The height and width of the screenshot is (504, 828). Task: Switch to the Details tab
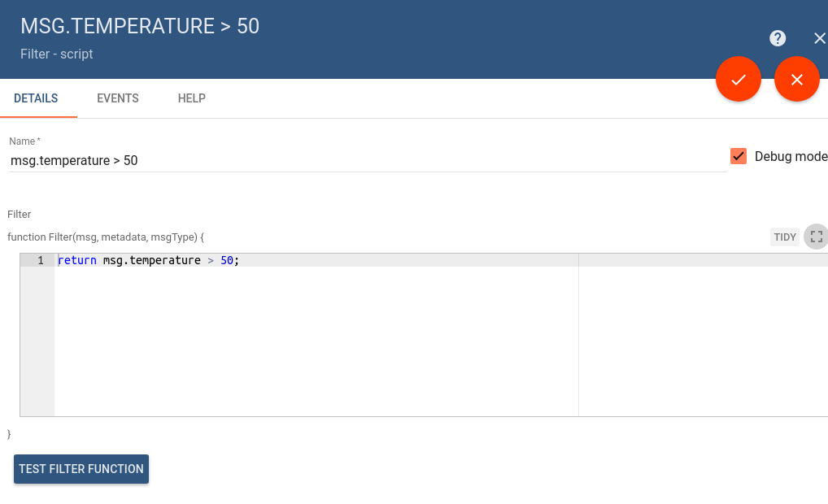point(36,98)
